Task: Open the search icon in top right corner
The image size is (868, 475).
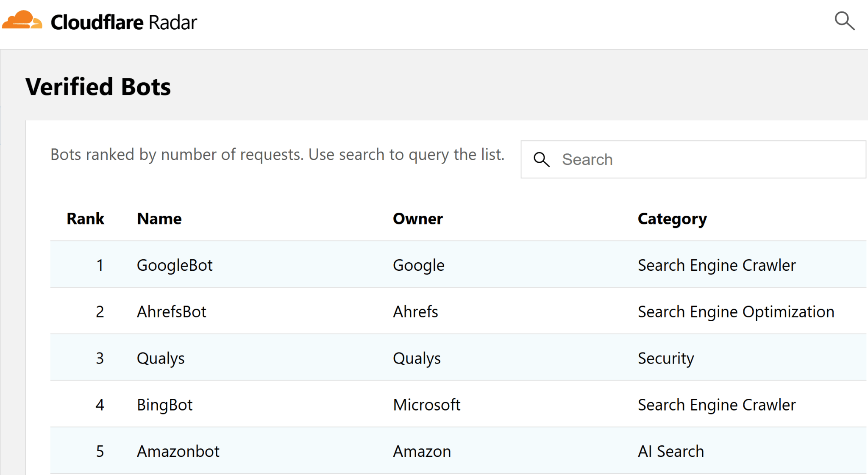Action: (x=844, y=20)
